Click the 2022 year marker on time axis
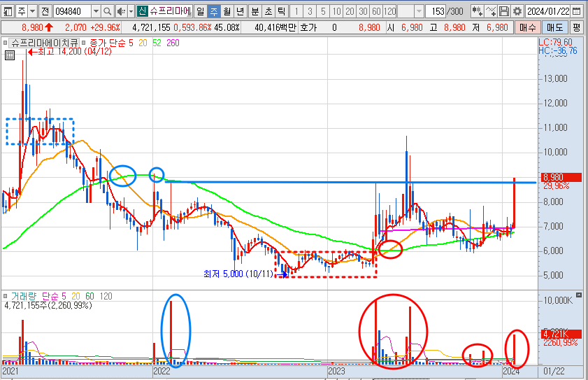 [x=162, y=371]
